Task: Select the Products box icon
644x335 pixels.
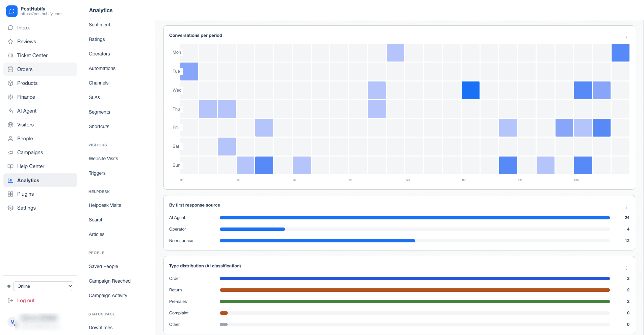Action: (10, 83)
